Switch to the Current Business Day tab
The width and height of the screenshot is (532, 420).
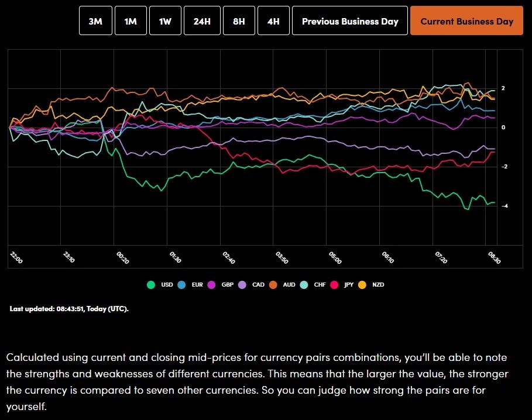pyautogui.click(x=466, y=20)
